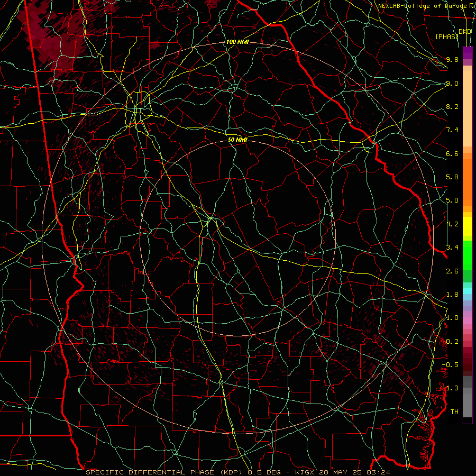The width and height of the screenshot is (476, 476).
Task: Click the 4.2 legend value
Action: (x=452, y=224)
